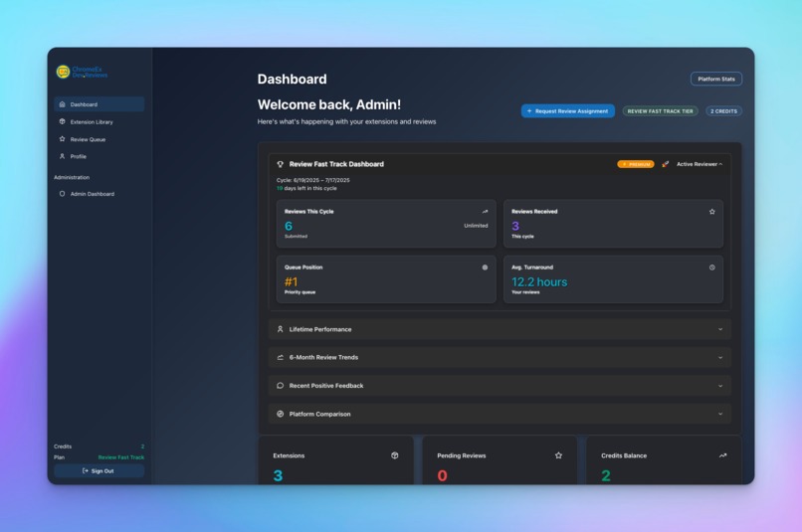Go to Review Queue page
This screenshot has width=802, height=532.
pos(99,139)
